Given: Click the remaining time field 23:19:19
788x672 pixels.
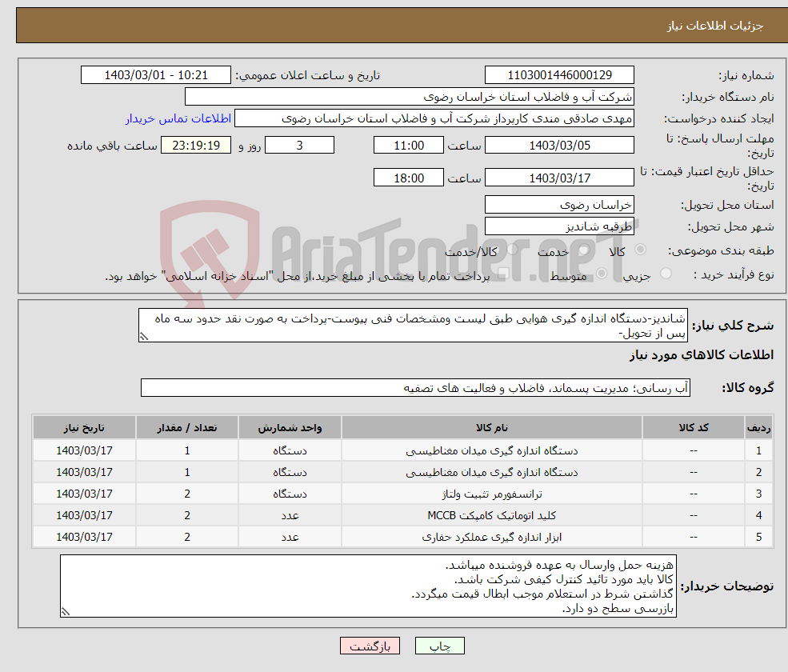Looking at the screenshot, I should tap(196, 146).
